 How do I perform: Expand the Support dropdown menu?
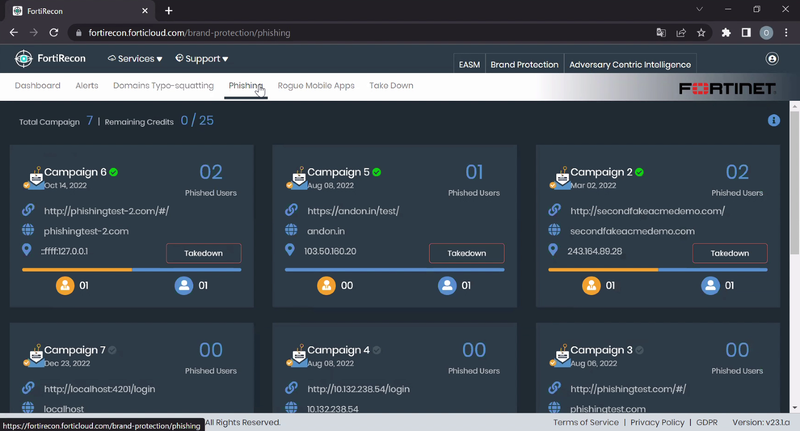pyautogui.click(x=202, y=59)
